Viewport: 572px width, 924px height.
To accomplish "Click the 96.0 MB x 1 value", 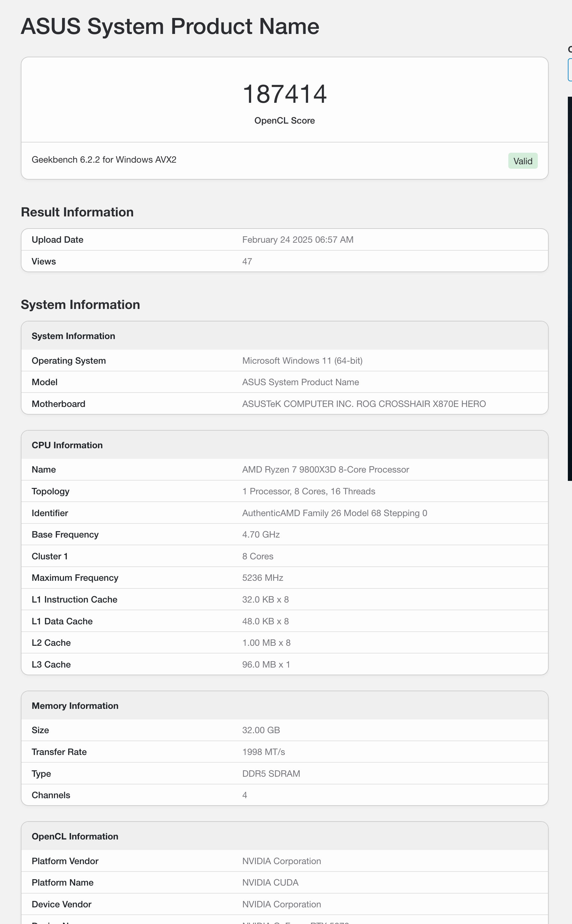I will (x=266, y=664).
